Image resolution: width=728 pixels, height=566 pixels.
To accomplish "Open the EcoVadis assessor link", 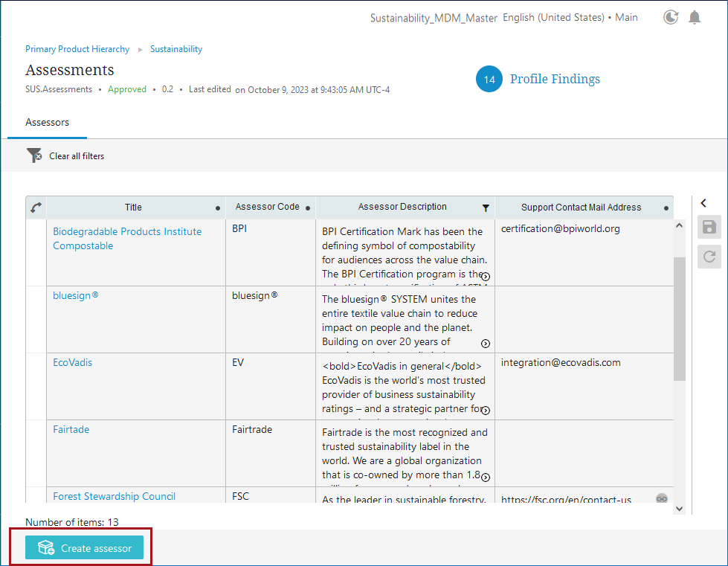I will (x=72, y=363).
